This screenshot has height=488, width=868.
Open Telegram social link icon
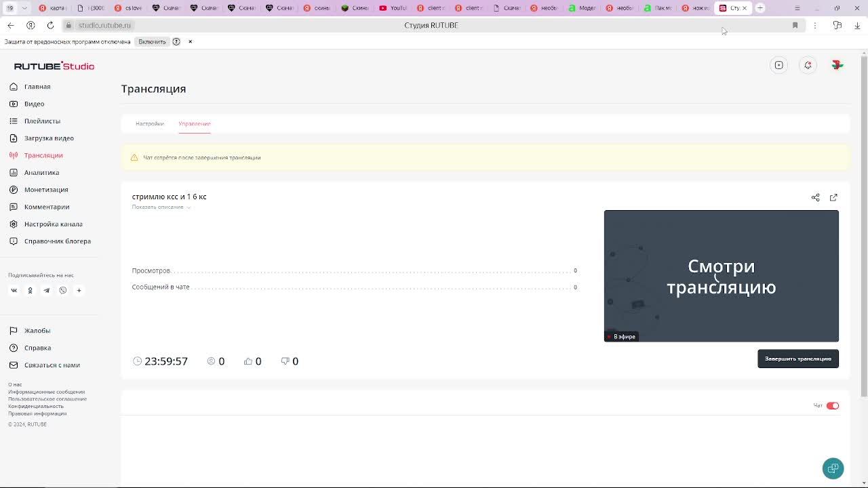coord(46,290)
